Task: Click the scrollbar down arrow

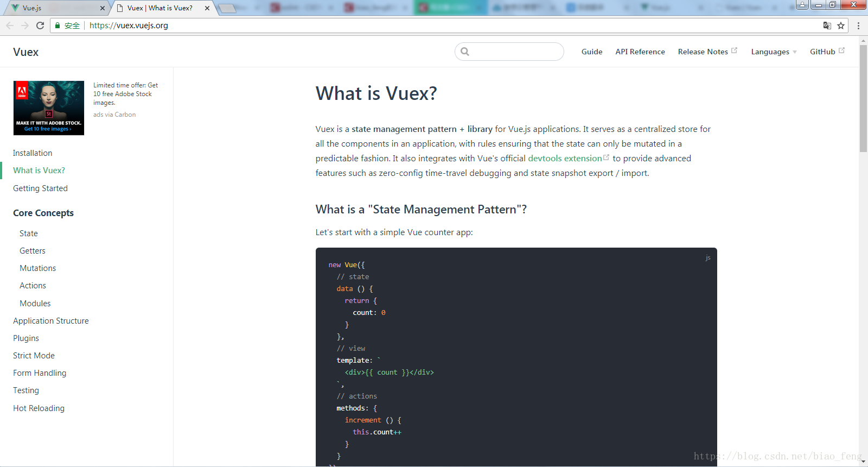Action: [863, 462]
